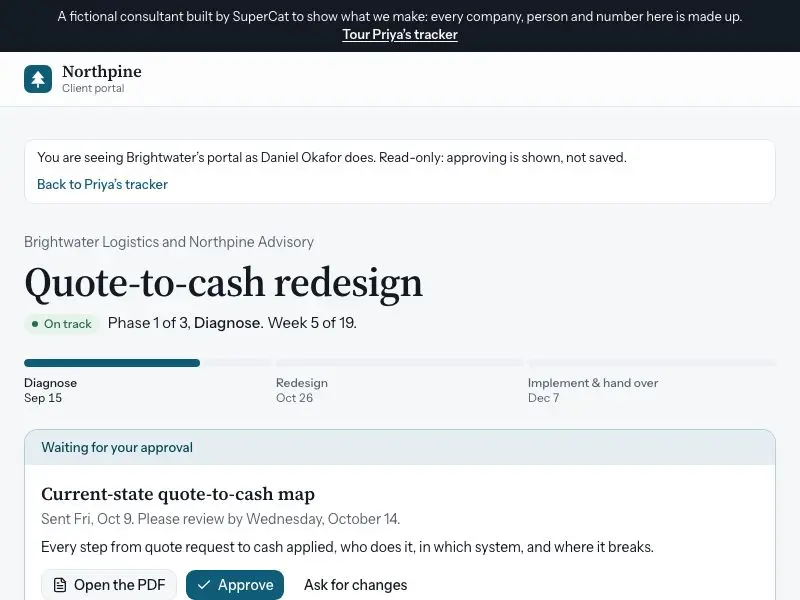Choose 'Ask for changes' on the deliverable
800x600 pixels.
356,585
